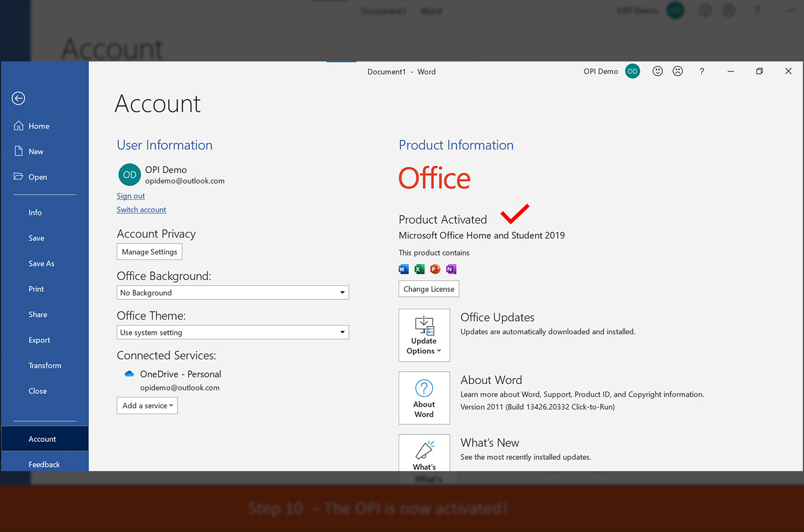Screen dimensions: 804x532
Task: Expand the Office Theme dropdown
Action: tap(233, 332)
